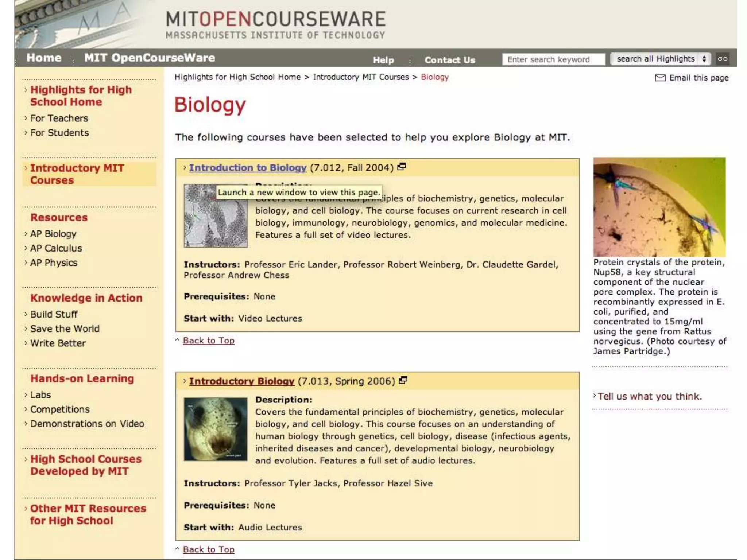Click Tell us what you think link
This screenshot has width=747, height=560.
650,396
